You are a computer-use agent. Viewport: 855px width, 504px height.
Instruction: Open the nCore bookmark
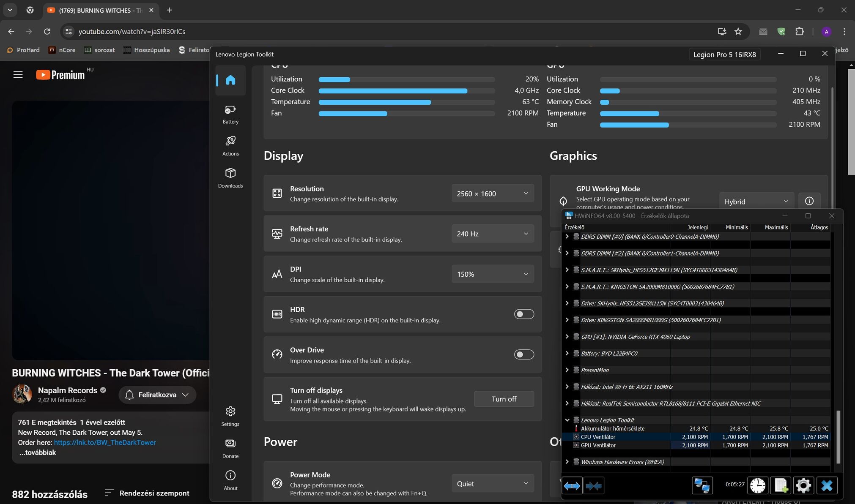pos(62,50)
